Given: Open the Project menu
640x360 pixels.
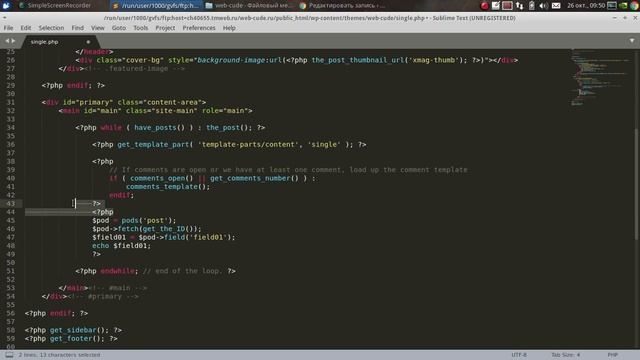Looking at the screenshot, I should click(x=165, y=28).
